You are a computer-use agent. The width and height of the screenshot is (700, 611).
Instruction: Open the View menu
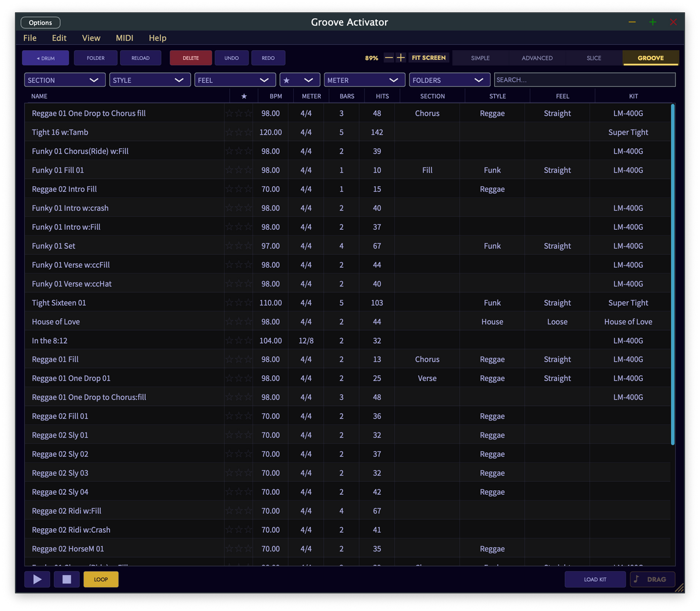[91, 38]
